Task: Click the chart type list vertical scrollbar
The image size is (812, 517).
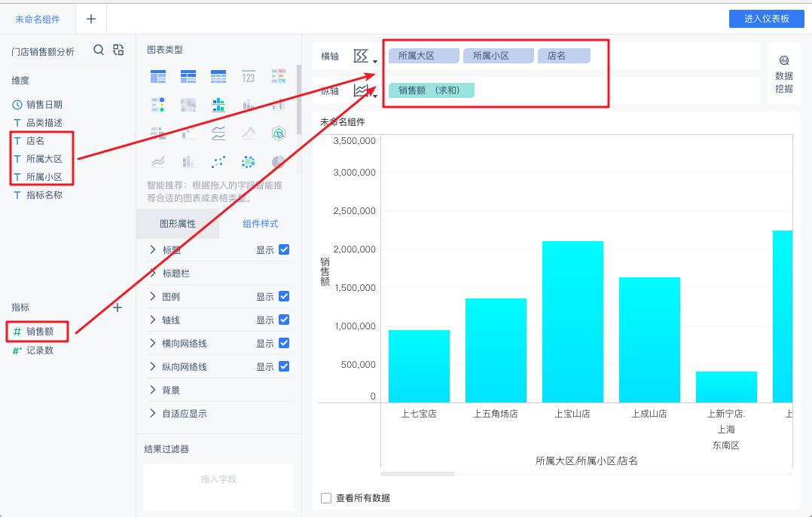Action: pyautogui.click(x=299, y=99)
